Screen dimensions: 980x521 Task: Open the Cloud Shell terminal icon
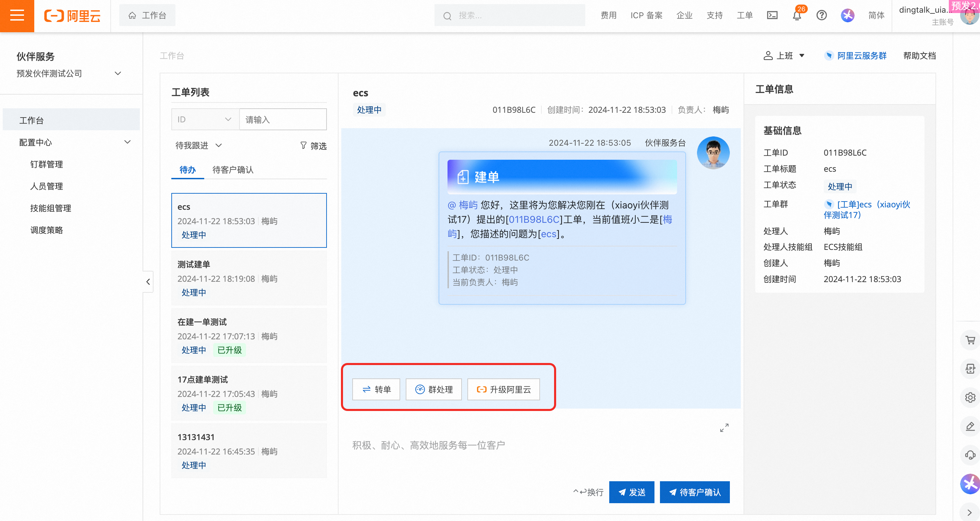(772, 15)
